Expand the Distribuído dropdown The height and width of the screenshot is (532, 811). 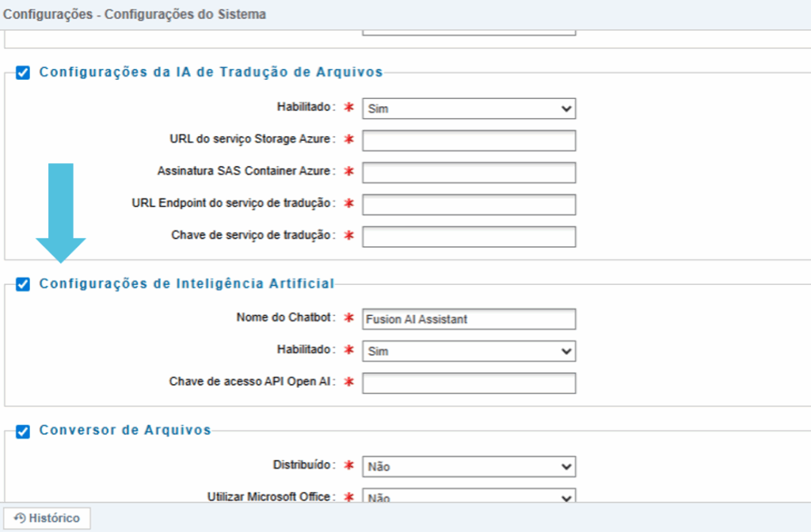pos(468,466)
